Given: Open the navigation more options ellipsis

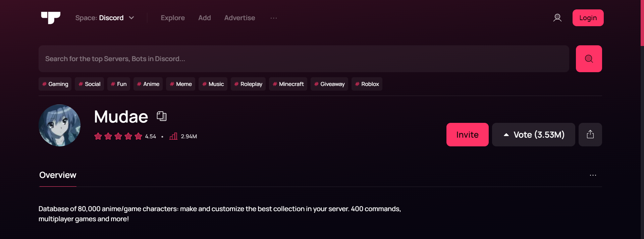Looking at the screenshot, I should click(x=274, y=18).
